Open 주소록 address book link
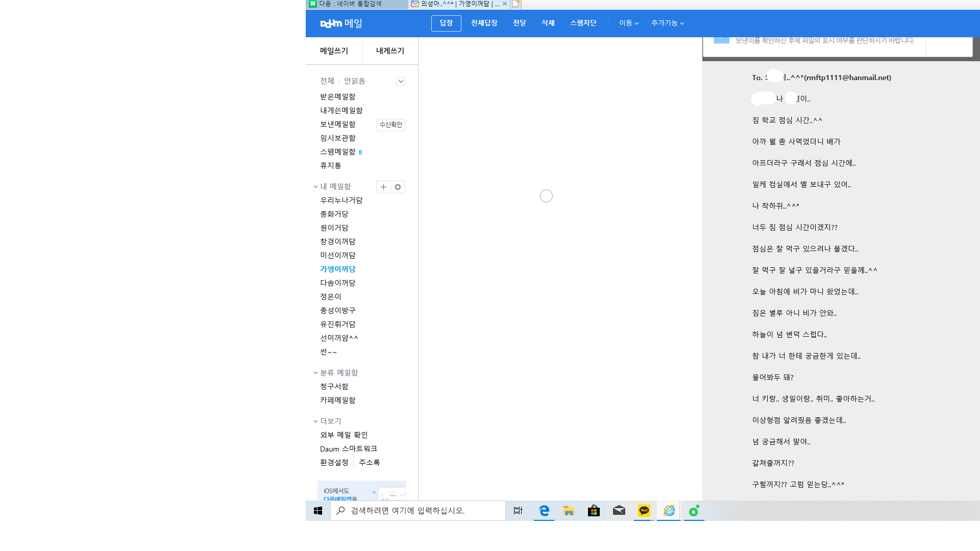Screen dimensions: 980x551 [x=370, y=463]
